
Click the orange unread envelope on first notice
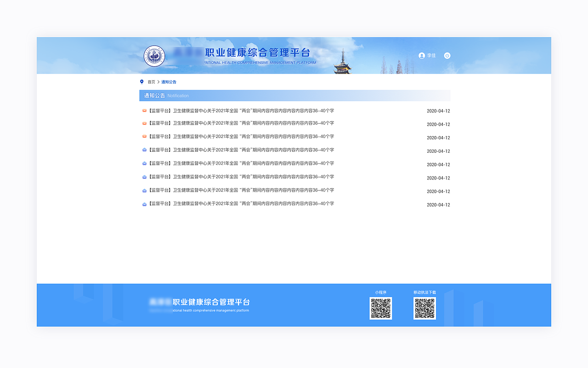(144, 110)
